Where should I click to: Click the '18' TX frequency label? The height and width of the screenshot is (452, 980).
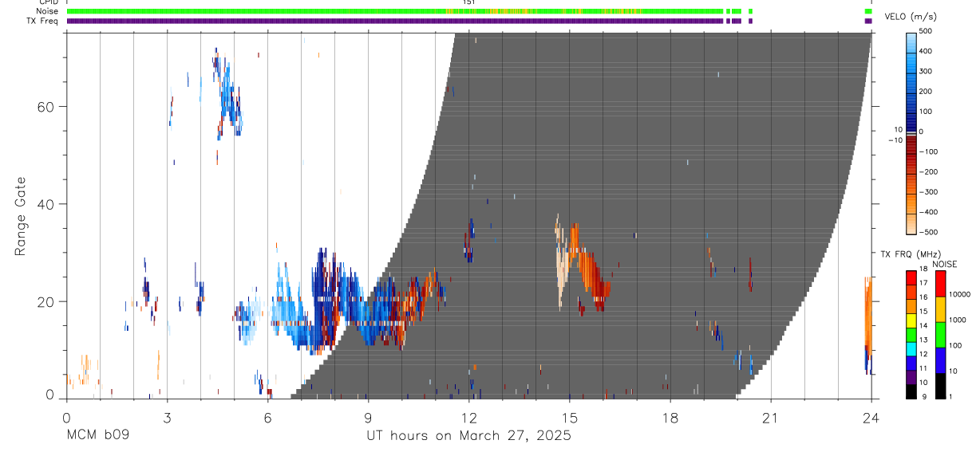coord(923,269)
